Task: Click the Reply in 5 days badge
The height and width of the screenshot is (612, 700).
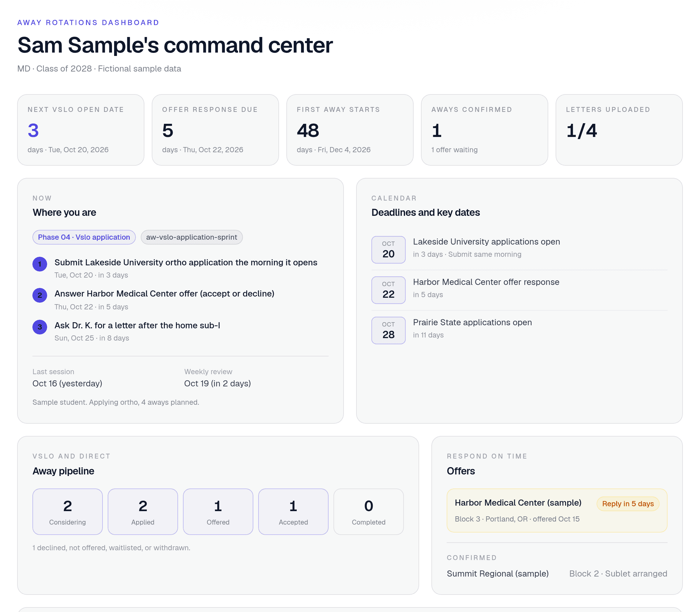Action: (628, 504)
